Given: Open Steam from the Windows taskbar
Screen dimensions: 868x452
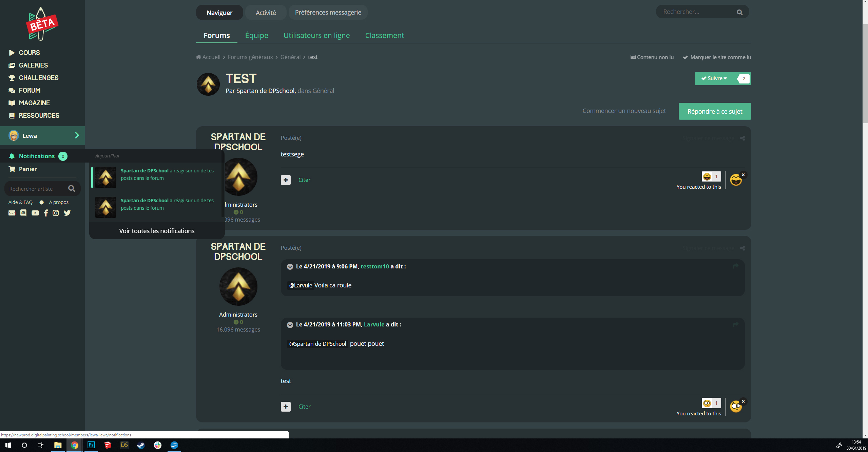Looking at the screenshot, I should tap(141, 445).
